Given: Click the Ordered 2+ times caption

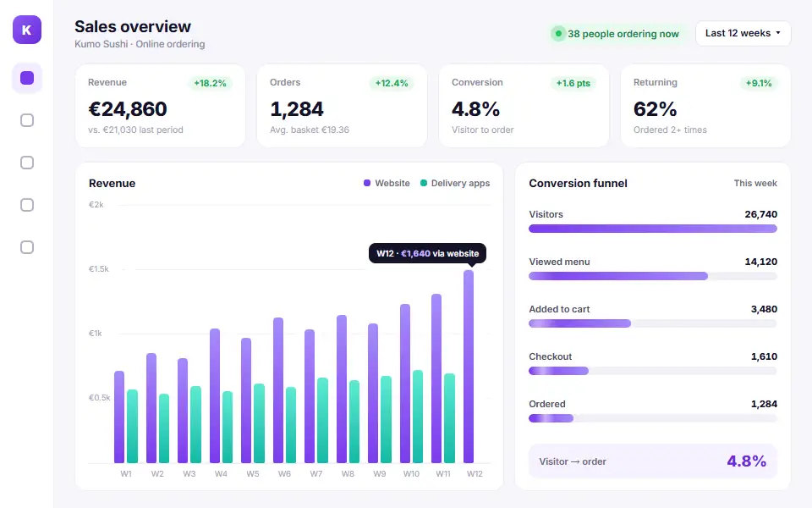Looking at the screenshot, I should [670, 130].
